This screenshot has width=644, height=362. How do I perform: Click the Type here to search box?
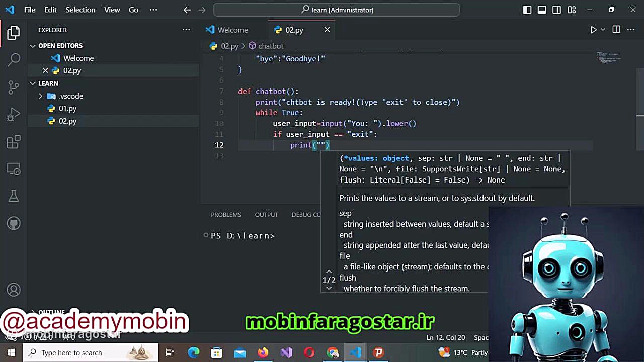click(91, 353)
